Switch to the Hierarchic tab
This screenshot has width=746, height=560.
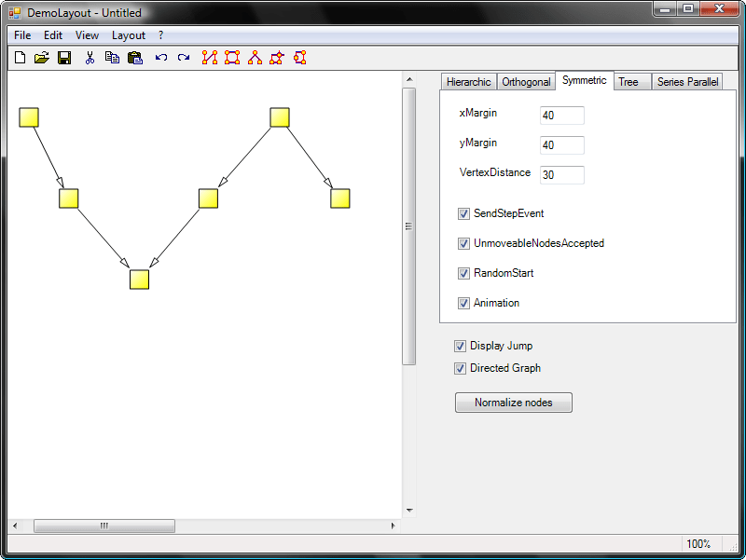pos(468,82)
